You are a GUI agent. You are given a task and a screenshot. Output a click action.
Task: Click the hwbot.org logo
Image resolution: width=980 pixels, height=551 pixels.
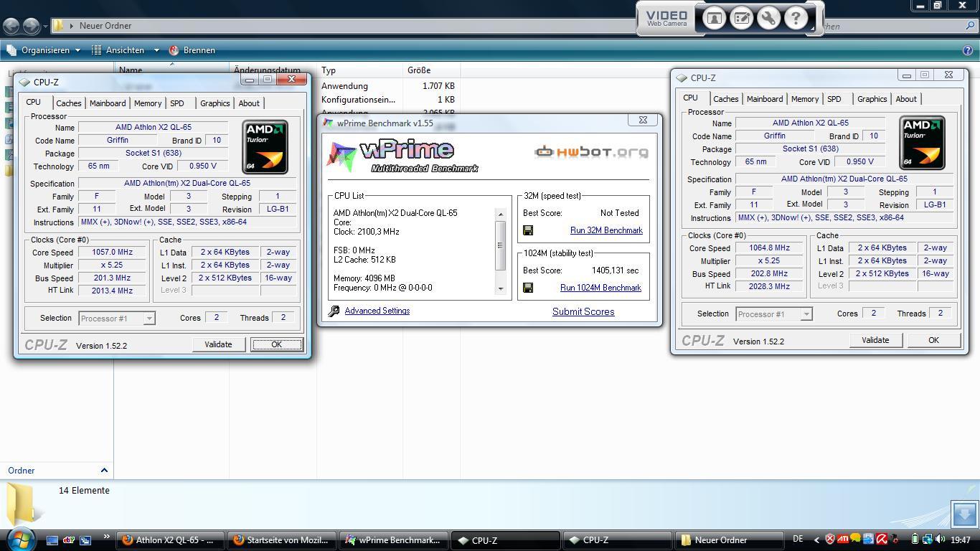coord(591,151)
